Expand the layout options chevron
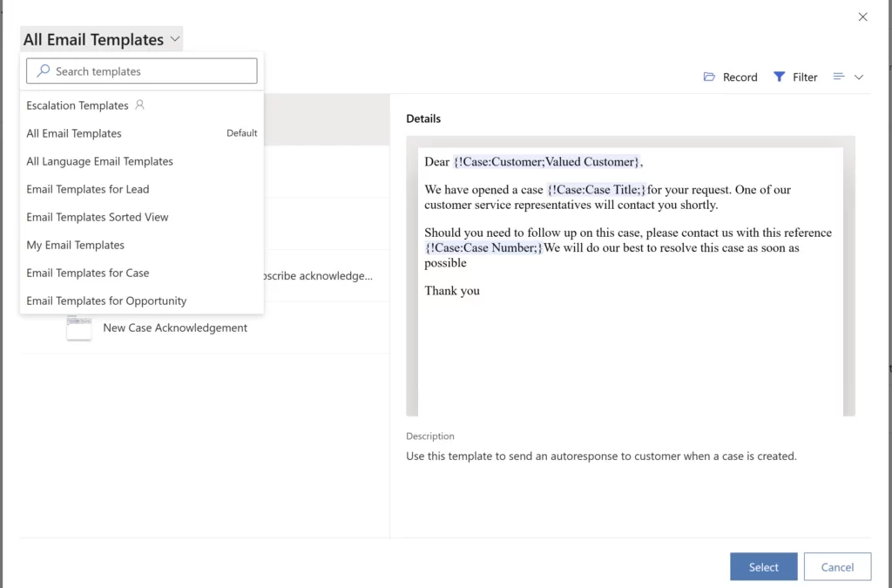Viewport: 892px width, 588px height. pyautogui.click(x=859, y=77)
